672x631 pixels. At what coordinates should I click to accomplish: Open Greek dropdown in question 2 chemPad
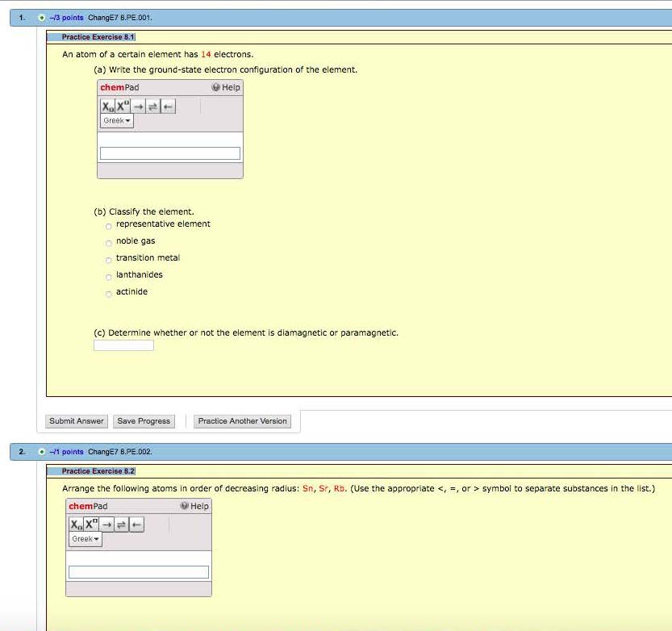pyautogui.click(x=85, y=539)
